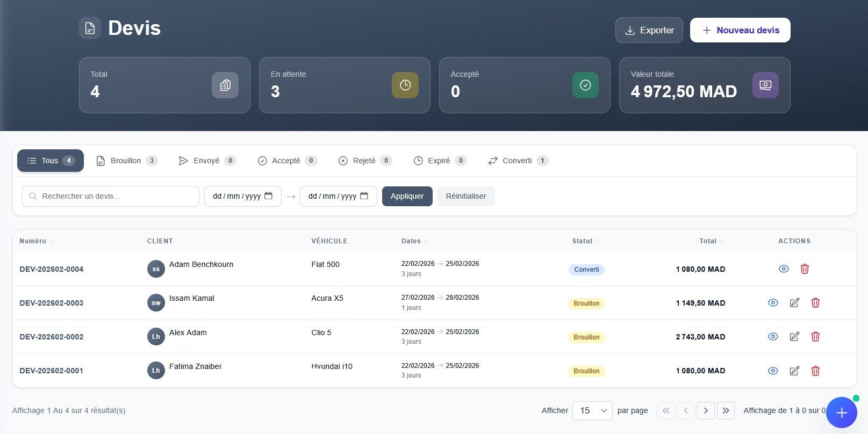This screenshot has height=434, width=868.
Task: Go to next page arrow
Action: 706,410
